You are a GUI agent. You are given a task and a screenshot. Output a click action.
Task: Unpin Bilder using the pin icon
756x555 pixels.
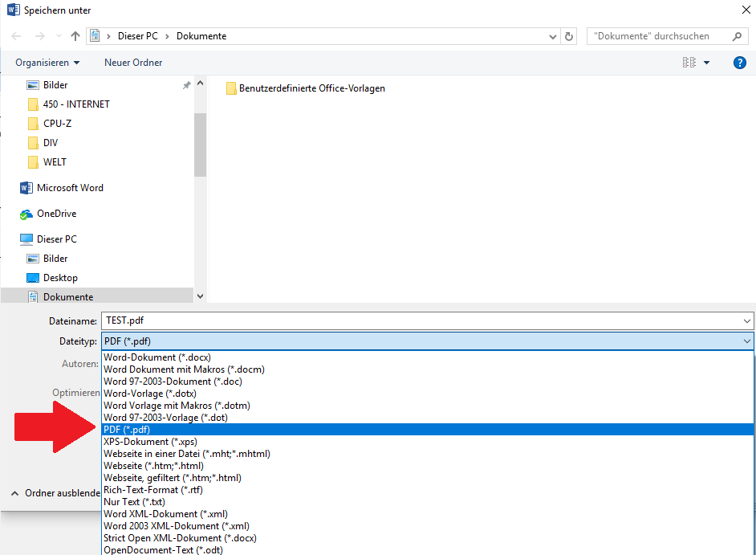[x=186, y=85]
